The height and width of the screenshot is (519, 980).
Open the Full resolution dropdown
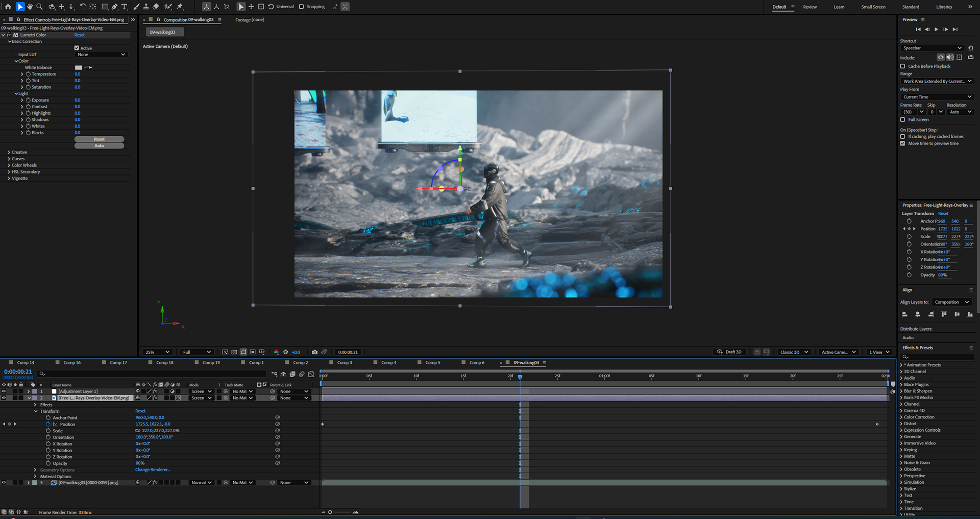tap(197, 352)
